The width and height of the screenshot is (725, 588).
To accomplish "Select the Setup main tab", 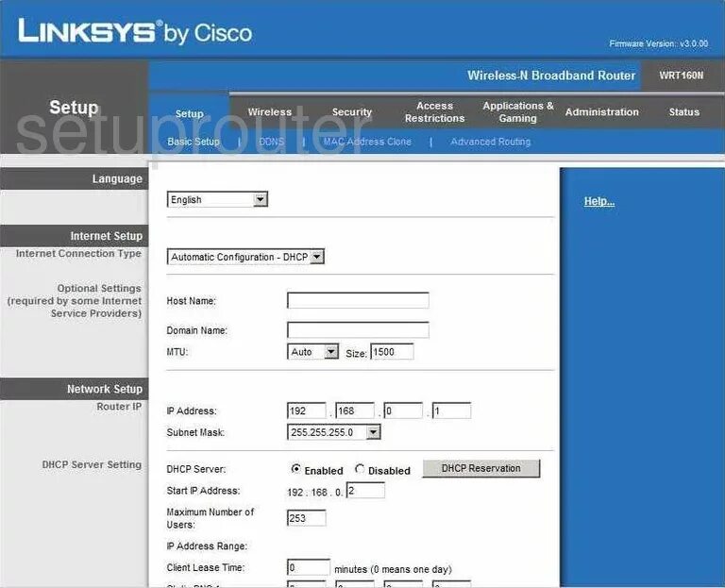I will coord(189,113).
